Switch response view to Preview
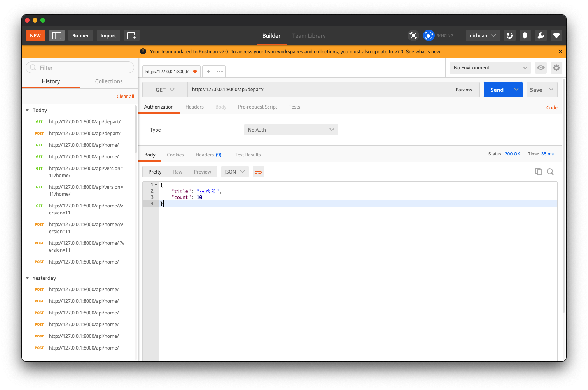This screenshot has height=390, width=588. 203,172
